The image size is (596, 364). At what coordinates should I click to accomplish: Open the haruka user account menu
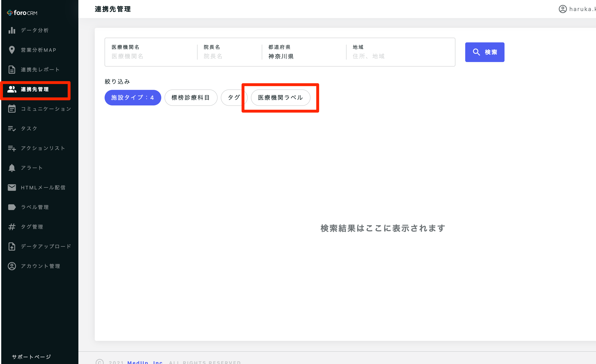click(x=577, y=9)
